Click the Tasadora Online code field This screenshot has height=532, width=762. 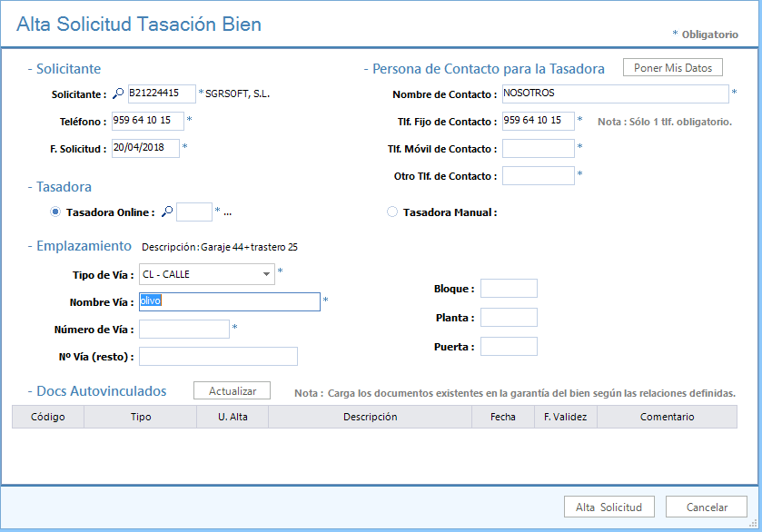pos(193,212)
